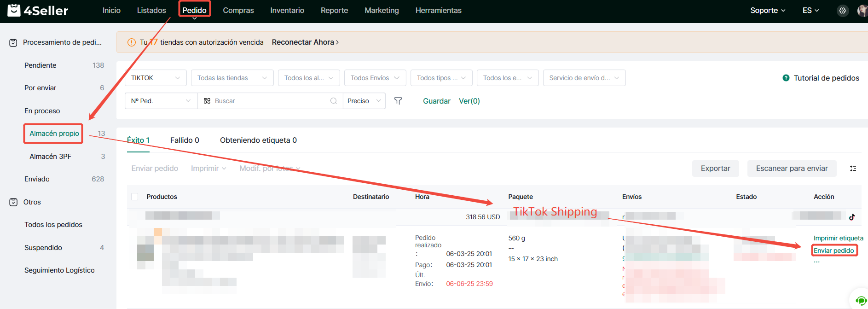This screenshot has height=309, width=868.
Task: Open the Todos tipos dropdown
Action: [x=441, y=78]
